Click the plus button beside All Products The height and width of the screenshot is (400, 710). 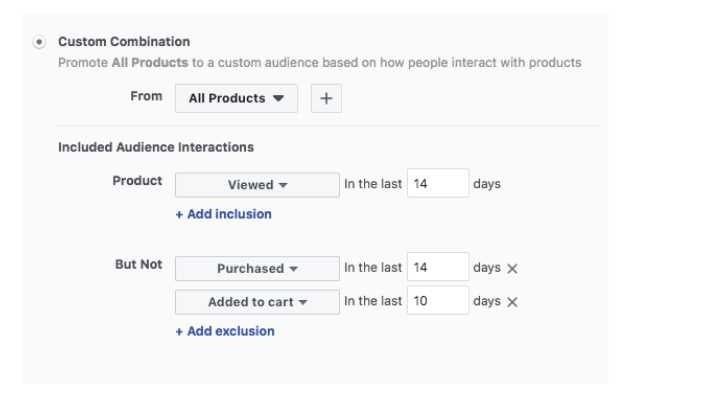[326, 98]
